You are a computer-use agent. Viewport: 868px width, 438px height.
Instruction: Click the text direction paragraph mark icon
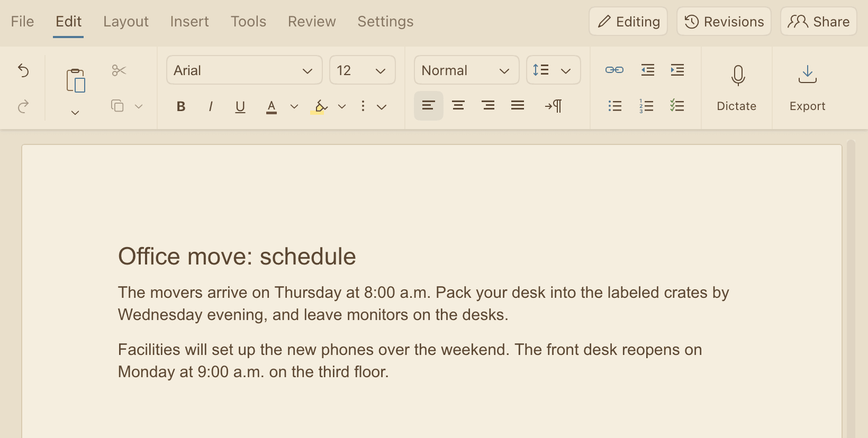(554, 106)
